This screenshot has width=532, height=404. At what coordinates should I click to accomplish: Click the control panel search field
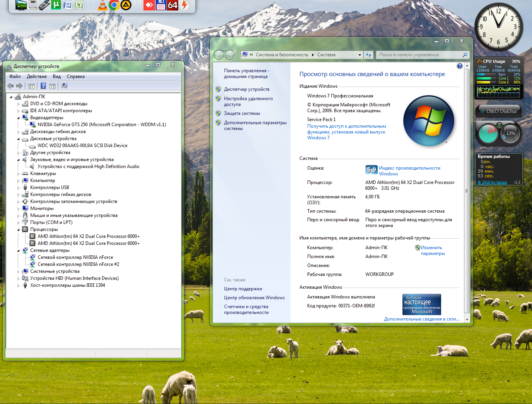[x=419, y=55]
